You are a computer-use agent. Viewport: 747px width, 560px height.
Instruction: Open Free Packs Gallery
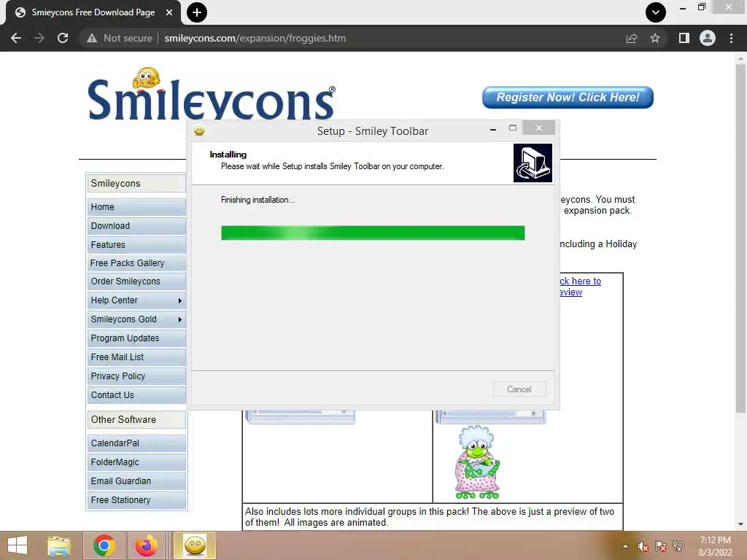(x=136, y=262)
